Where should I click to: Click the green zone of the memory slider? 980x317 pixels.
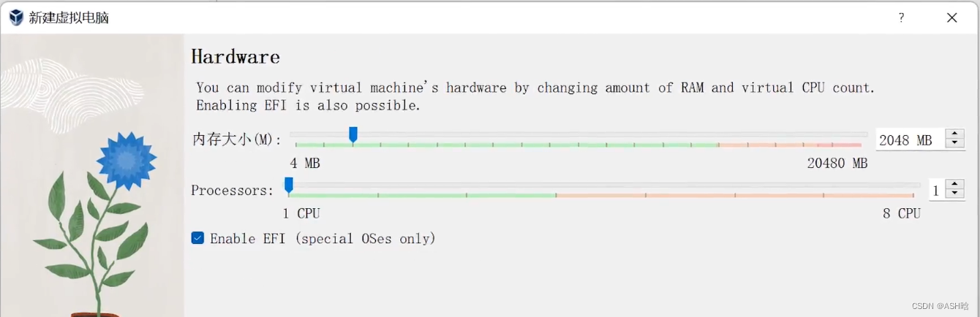506,145
